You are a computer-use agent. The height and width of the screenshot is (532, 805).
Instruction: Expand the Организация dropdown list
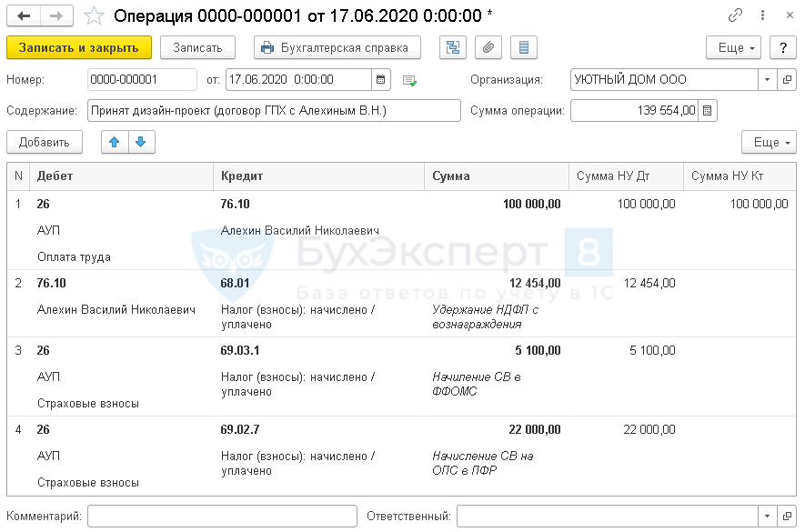768,80
